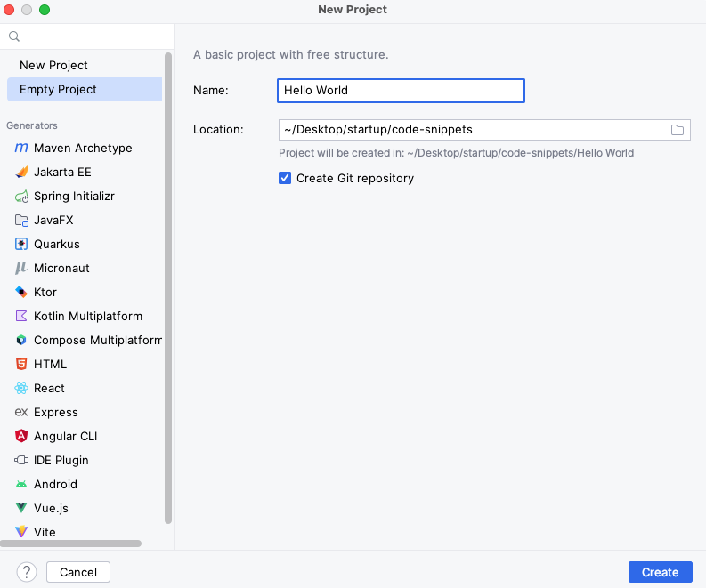Screen dimensions: 706x588
Task: Click the Location path text field
Action: tap(473, 130)
